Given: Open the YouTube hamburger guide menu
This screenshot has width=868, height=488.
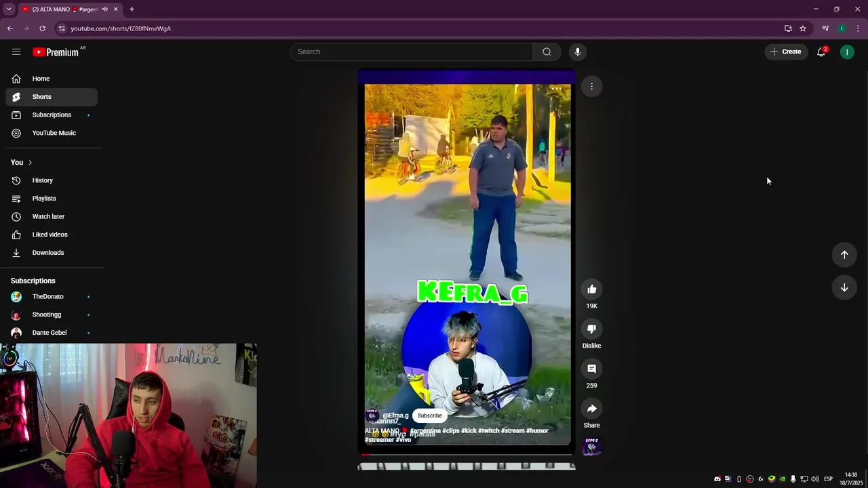Looking at the screenshot, I should click(16, 52).
